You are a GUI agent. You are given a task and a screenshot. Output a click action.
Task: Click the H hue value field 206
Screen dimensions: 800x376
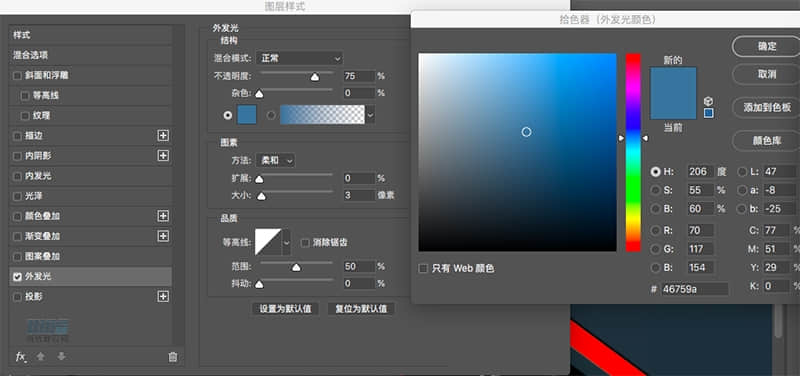(701, 171)
